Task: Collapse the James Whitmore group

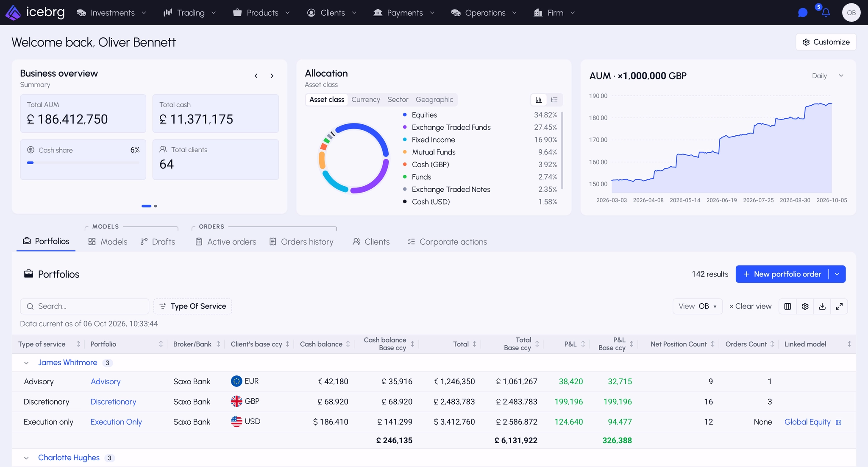Action: [26, 363]
